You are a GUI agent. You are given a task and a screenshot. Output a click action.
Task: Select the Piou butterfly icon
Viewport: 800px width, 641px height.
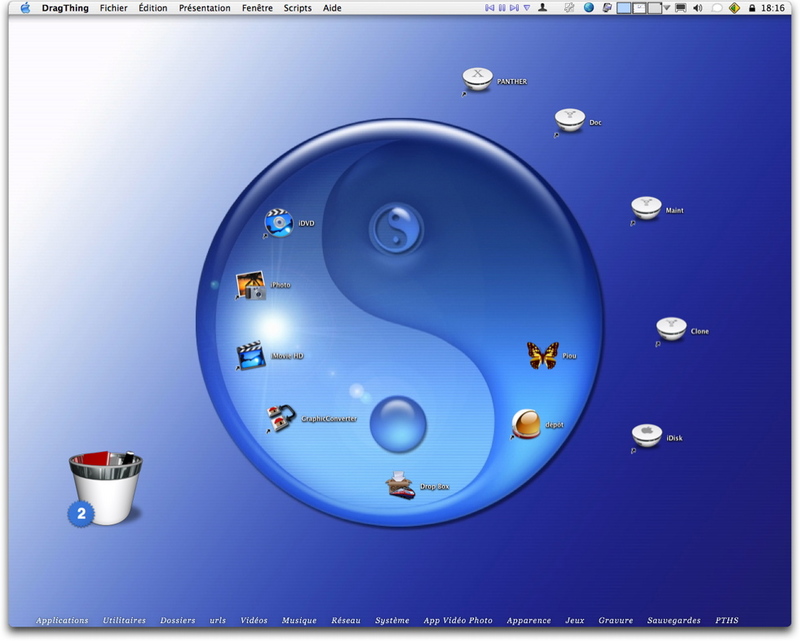542,355
